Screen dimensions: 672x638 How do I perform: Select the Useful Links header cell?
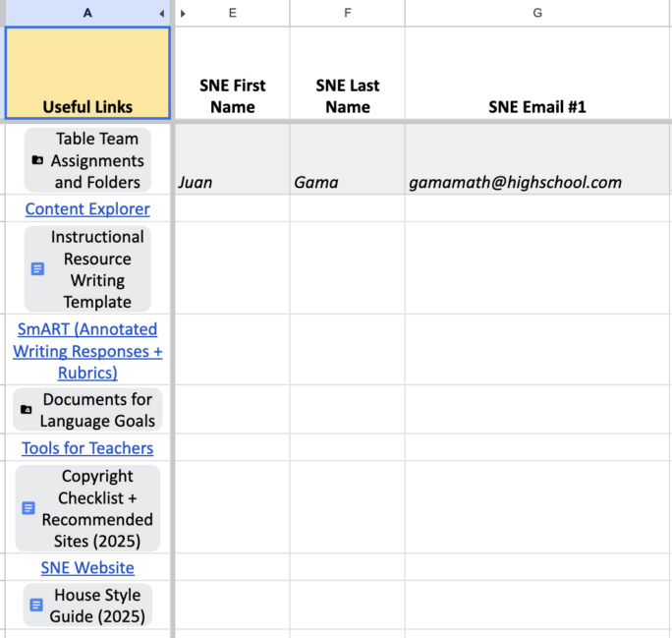[x=87, y=73]
